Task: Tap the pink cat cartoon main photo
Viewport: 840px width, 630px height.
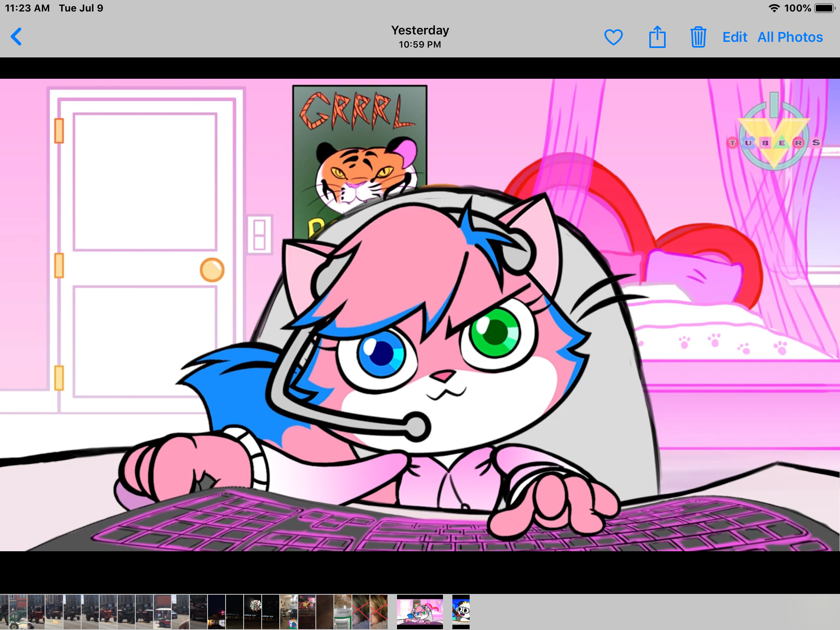Action: coord(420,315)
